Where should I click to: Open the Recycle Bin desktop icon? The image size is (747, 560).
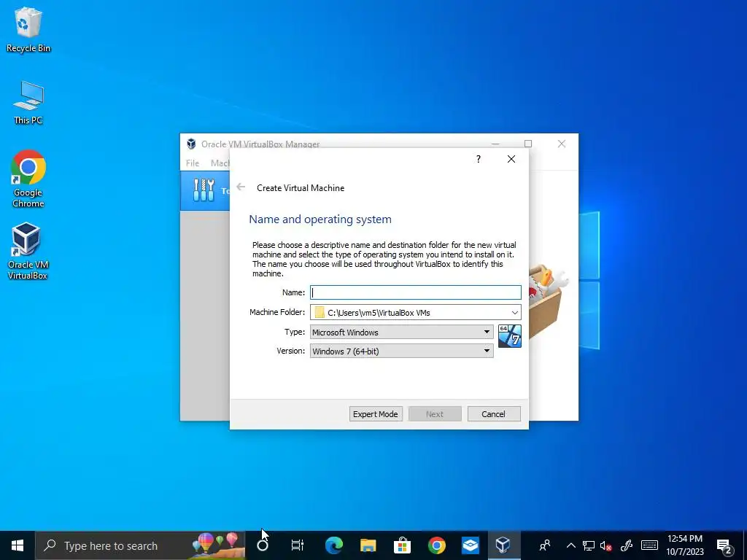(28, 29)
